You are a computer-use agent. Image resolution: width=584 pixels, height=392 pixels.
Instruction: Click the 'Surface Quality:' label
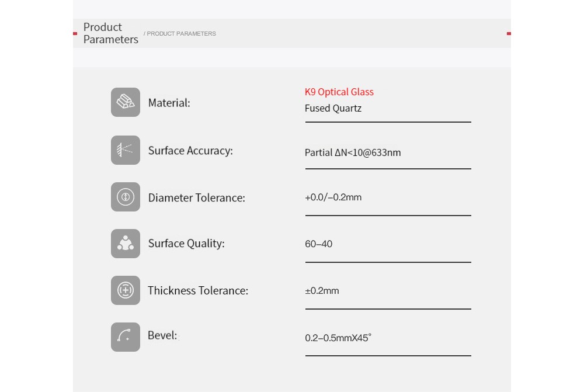click(186, 244)
